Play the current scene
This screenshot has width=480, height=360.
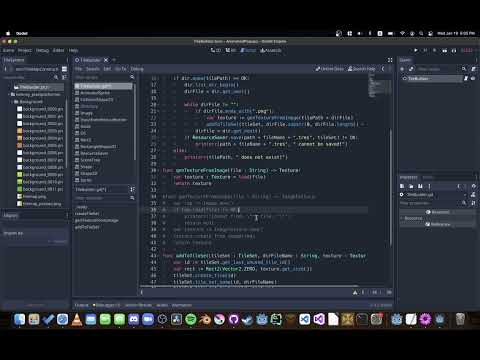pos(445,50)
